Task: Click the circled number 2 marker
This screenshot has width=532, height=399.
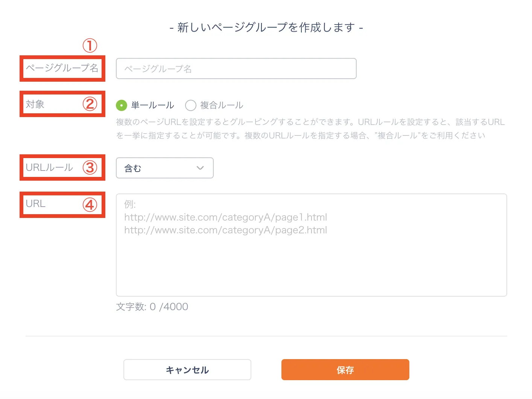Action: point(90,104)
